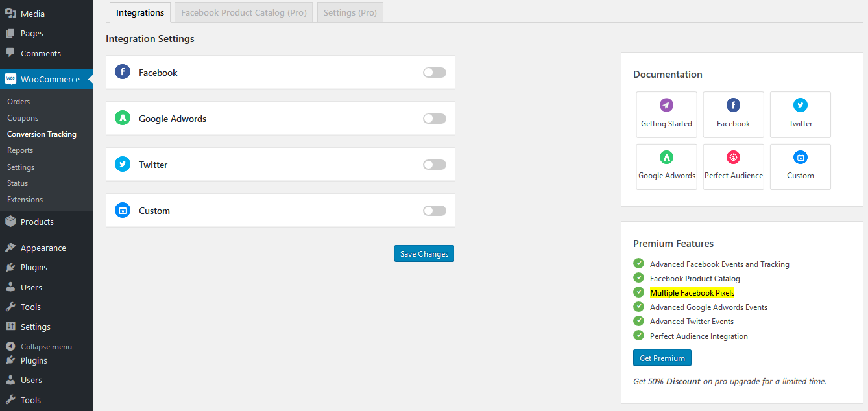868x411 pixels.
Task: Toggle the Twitter integration switch
Action: click(435, 165)
